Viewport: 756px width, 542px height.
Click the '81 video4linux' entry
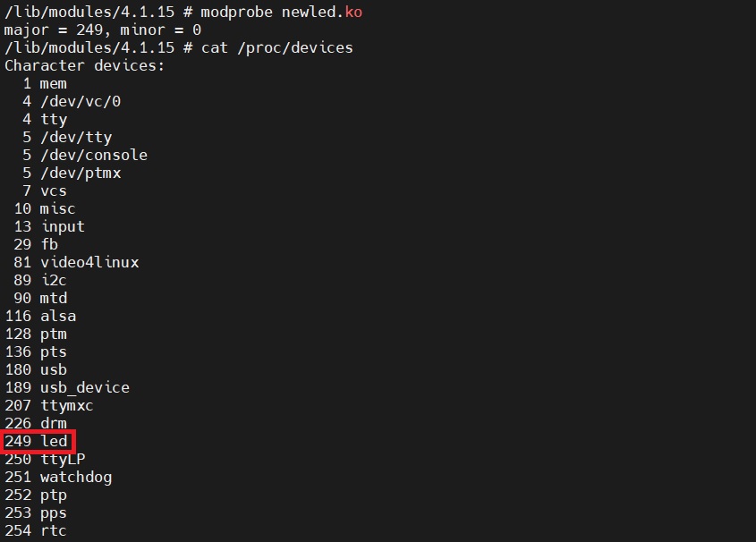(x=76, y=262)
